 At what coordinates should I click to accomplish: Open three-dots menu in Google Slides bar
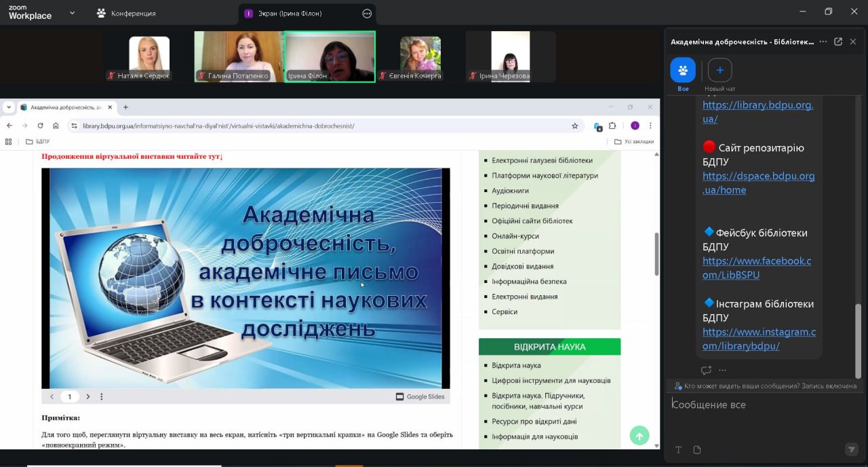[x=102, y=396]
